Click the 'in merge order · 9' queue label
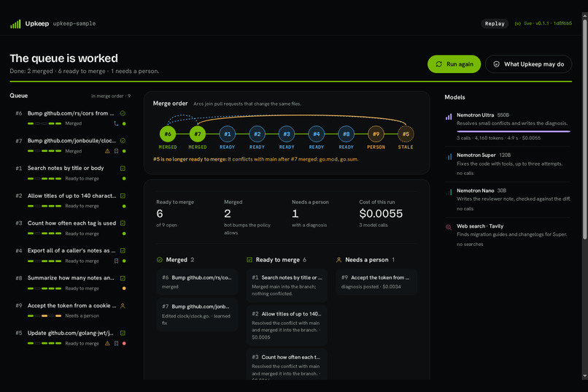 tap(111, 96)
